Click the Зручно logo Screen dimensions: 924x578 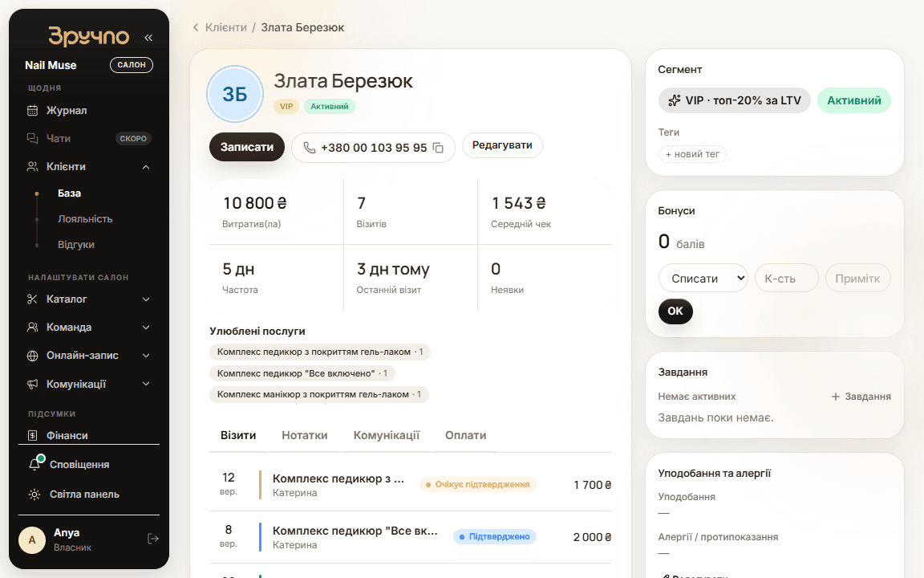(x=88, y=37)
